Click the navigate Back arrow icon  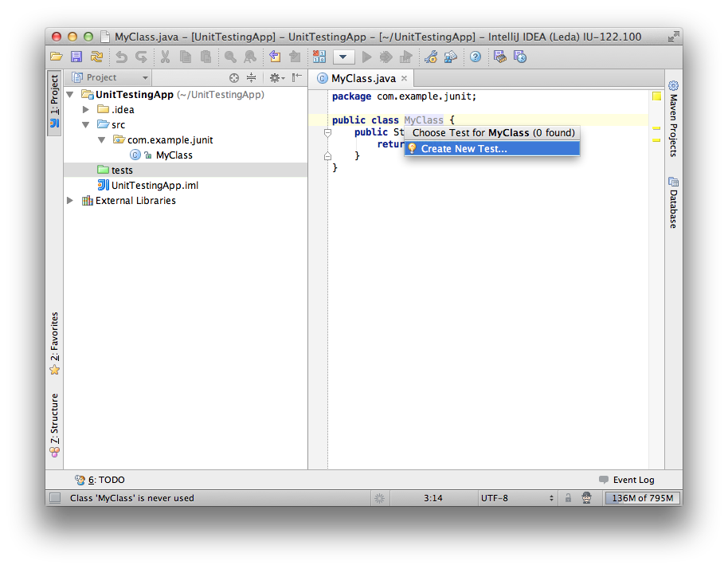pyautogui.click(x=275, y=57)
